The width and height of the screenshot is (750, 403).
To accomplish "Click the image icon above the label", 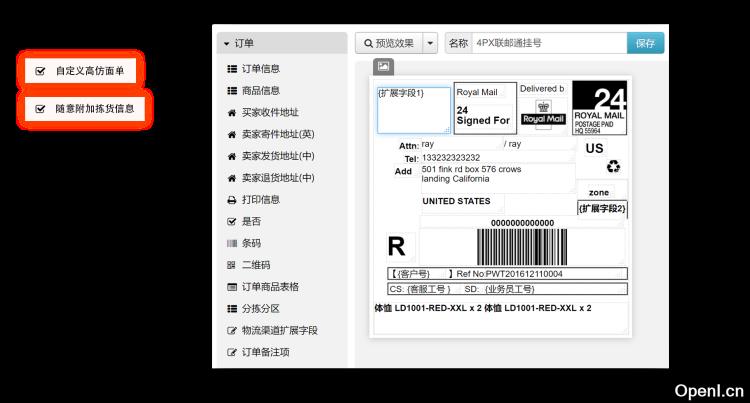I will click(x=383, y=66).
